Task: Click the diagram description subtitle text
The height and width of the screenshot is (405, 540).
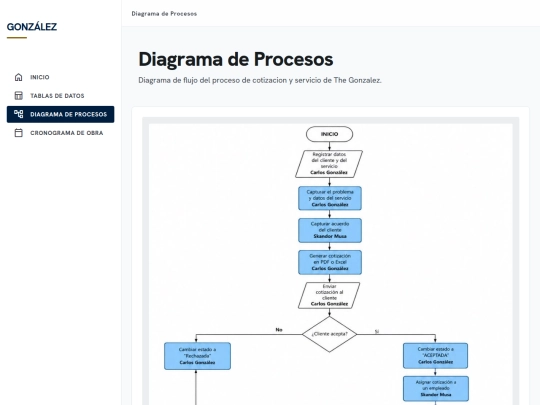Action: 260,80
